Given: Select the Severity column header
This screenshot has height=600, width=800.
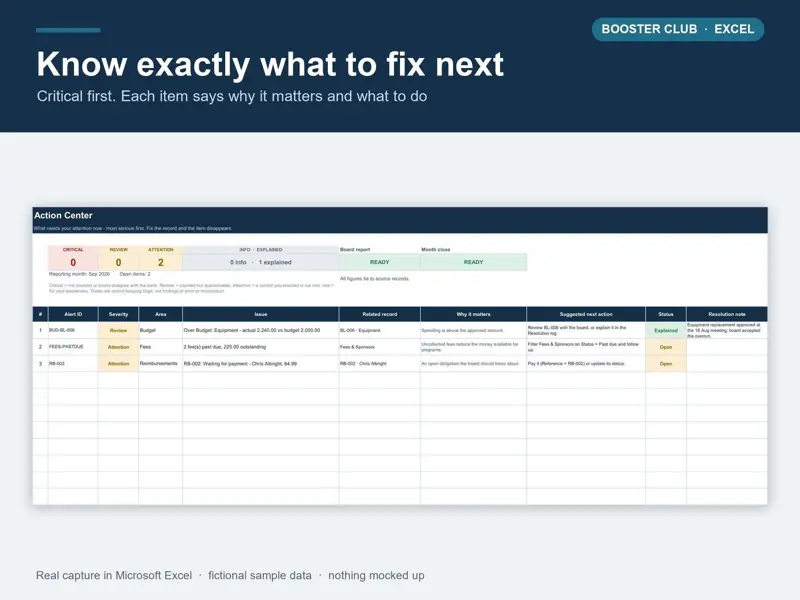Looking at the screenshot, I should 118,314.
